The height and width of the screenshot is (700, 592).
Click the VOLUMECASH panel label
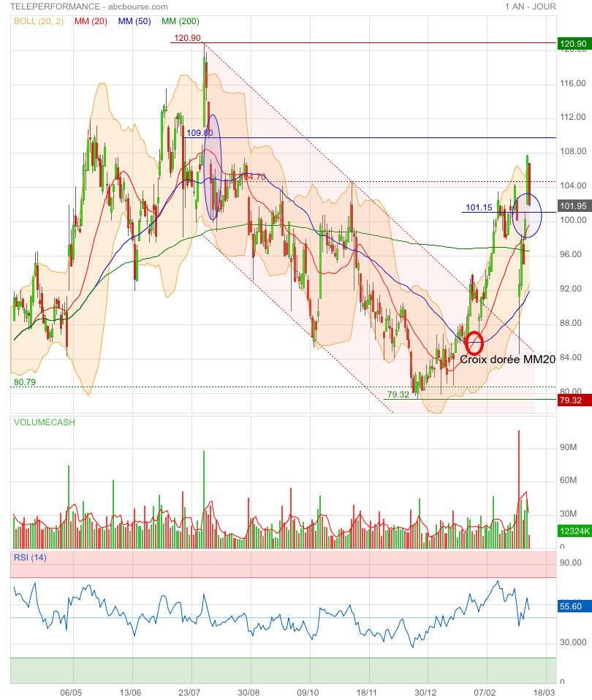pyautogui.click(x=44, y=422)
